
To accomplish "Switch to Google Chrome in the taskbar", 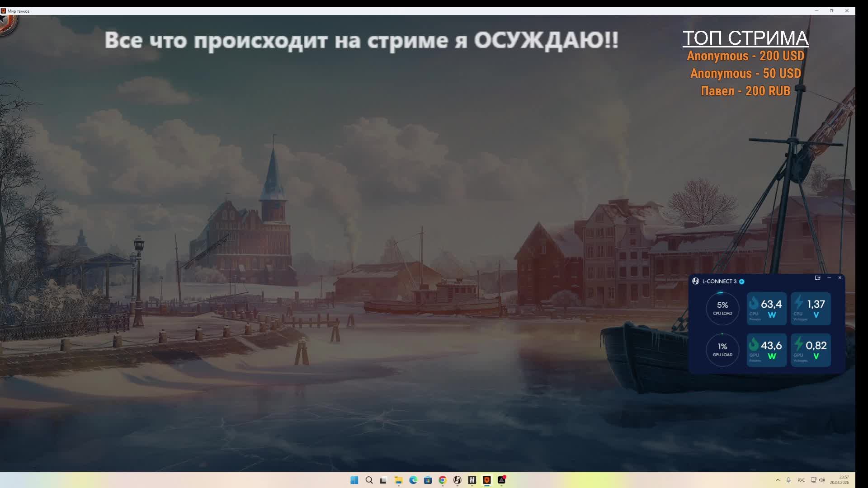I will (x=443, y=480).
